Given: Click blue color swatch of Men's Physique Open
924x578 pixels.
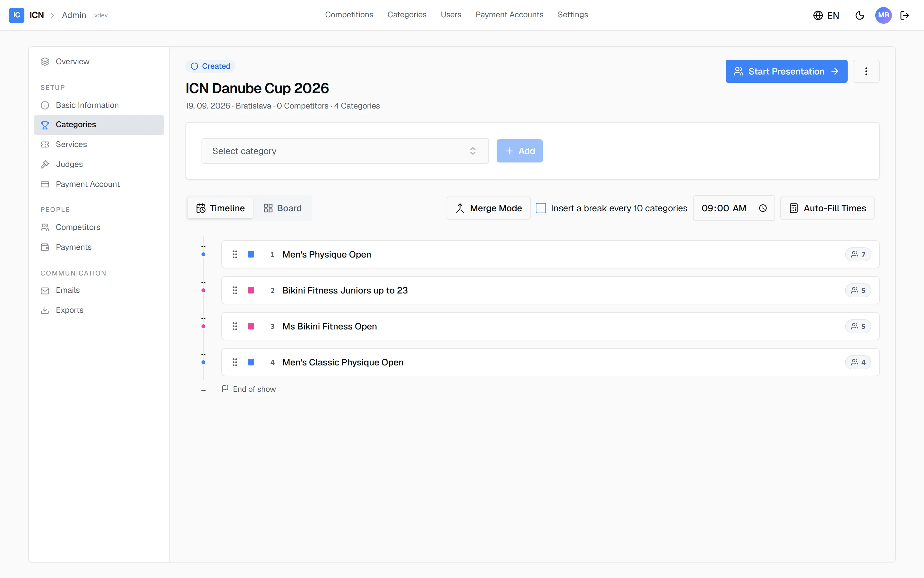Looking at the screenshot, I should [x=251, y=254].
